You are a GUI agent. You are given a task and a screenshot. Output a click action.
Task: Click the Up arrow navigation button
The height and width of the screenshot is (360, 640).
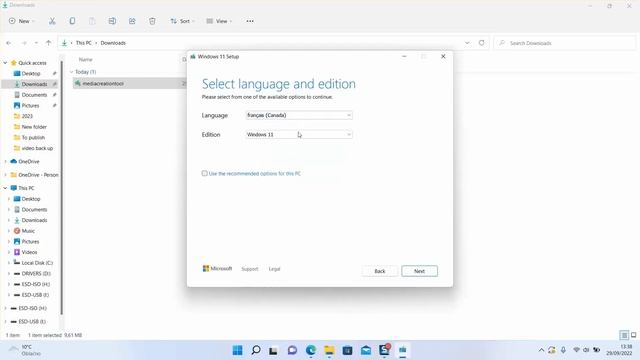click(49, 43)
